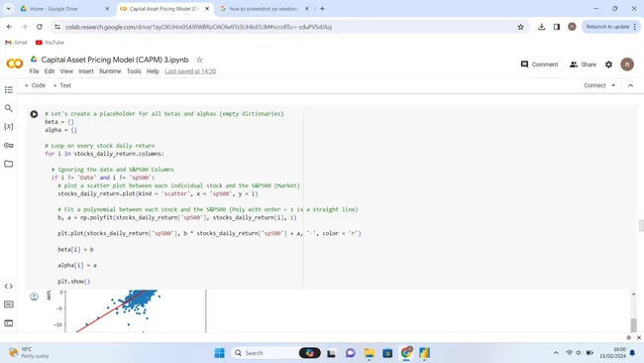Add a new Text cell
The width and height of the screenshot is (644, 363).
[62, 85]
